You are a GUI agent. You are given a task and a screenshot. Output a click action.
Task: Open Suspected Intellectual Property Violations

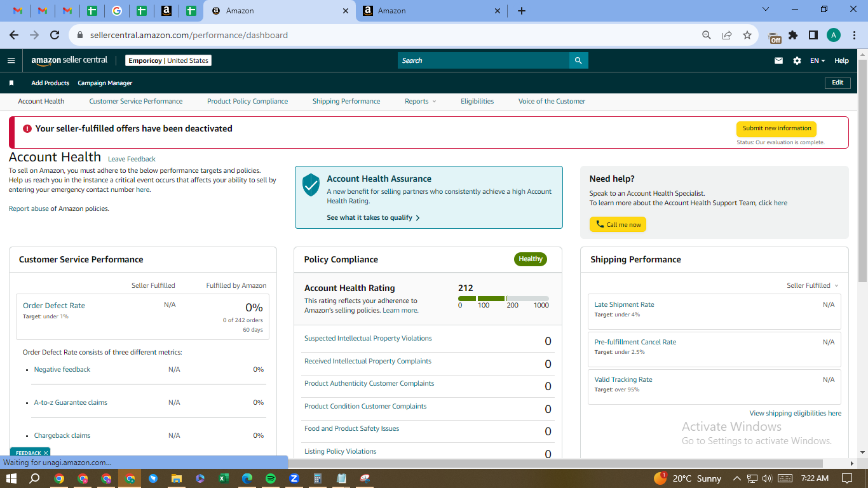[x=368, y=339]
